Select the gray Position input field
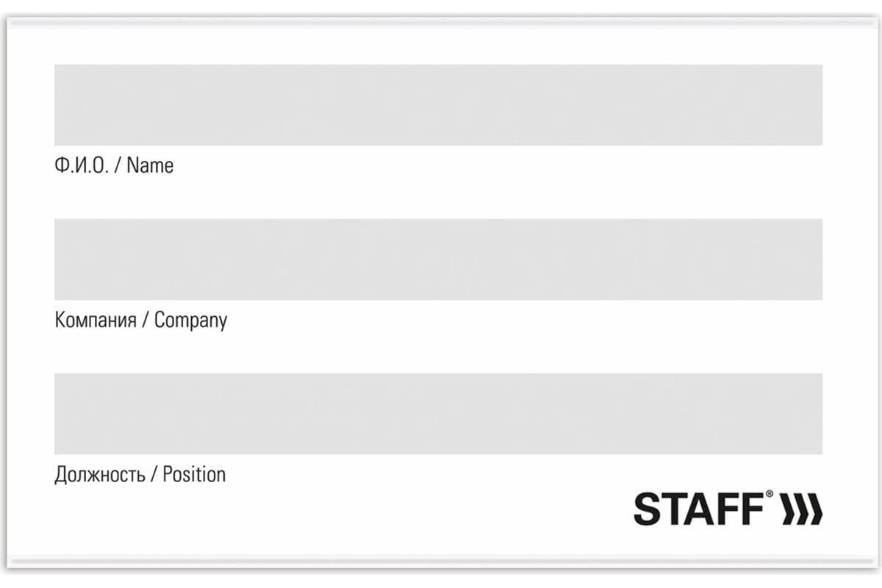This screenshot has width=882, height=588. (x=438, y=413)
